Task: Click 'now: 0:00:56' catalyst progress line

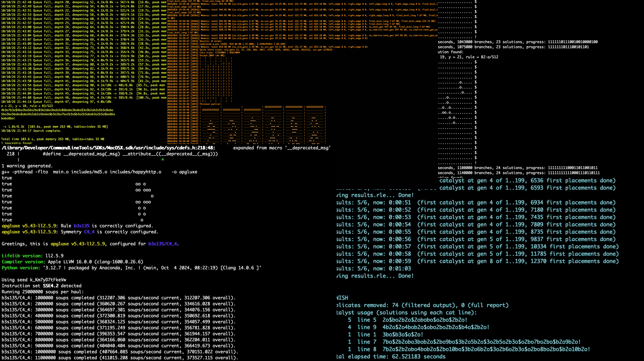Action: point(476,239)
